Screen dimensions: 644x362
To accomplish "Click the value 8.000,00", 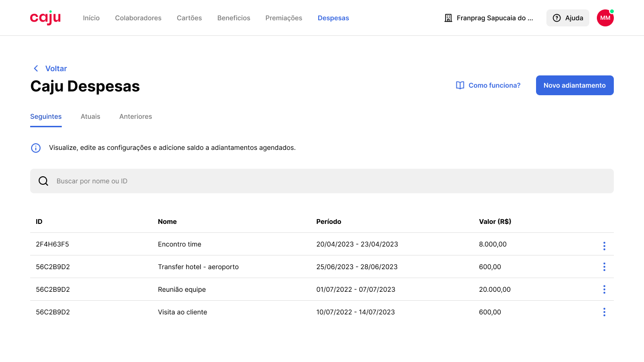I will [493, 244].
